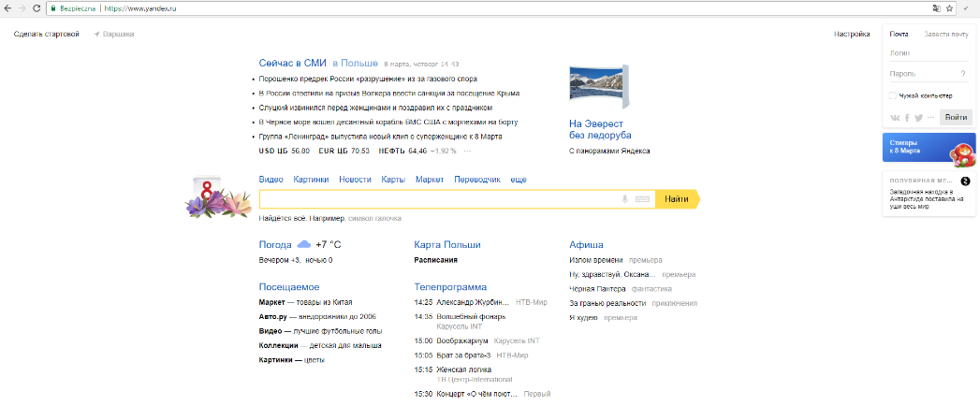This screenshot has height=420, width=980.
Task: Reload the page with the refresh icon
Action: [37, 8]
